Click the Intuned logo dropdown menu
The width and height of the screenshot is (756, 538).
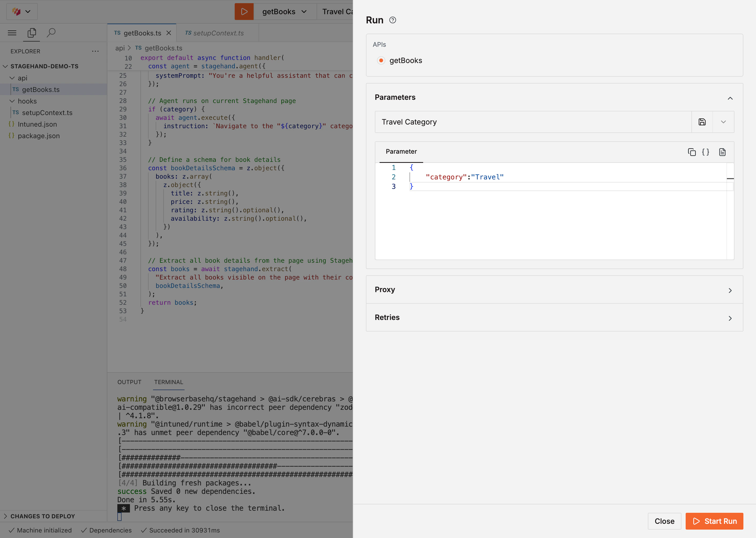[22, 12]
